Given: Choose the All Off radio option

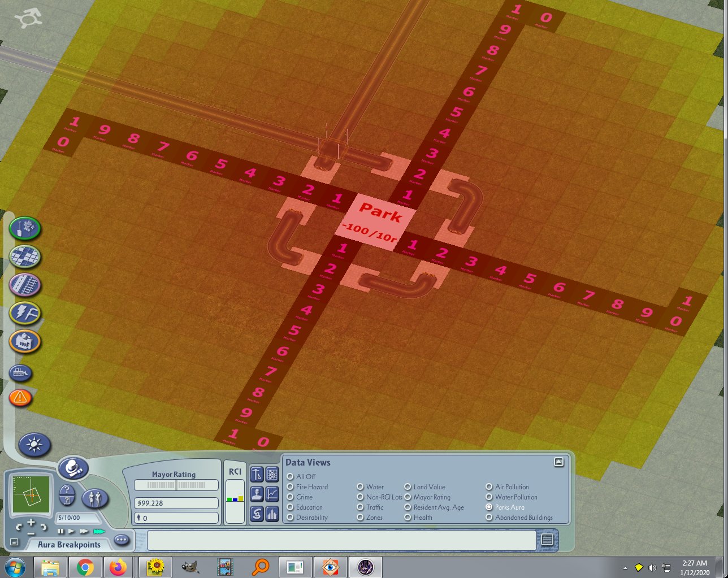Looking at the screenshot, I should 301,477.
